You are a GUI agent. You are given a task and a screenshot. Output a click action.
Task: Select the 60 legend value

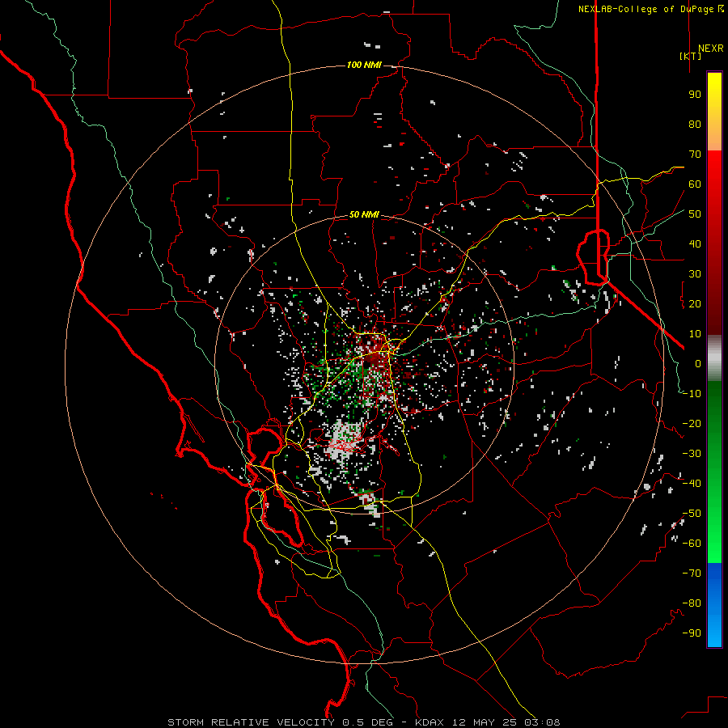[x=695, y=184]
